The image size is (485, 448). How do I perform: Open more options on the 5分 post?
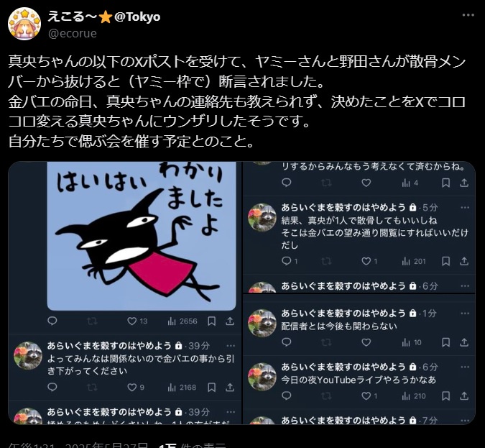pyautogui.click(x=465, y=207)
